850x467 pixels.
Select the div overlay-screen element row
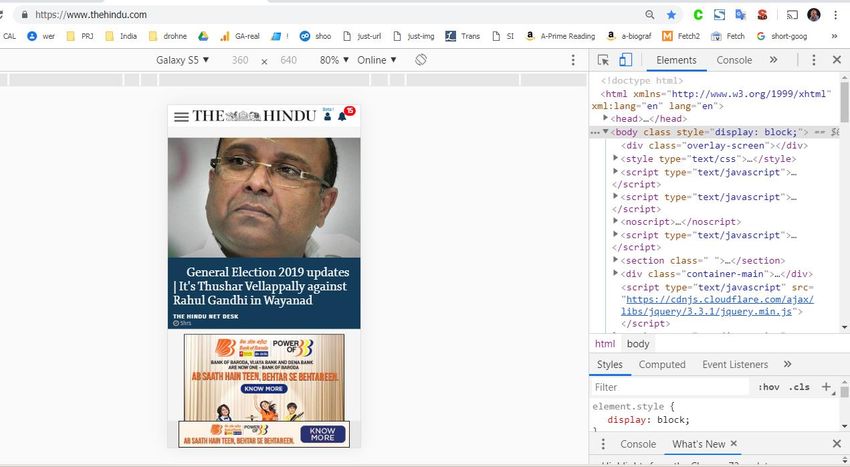coord(714,145)
